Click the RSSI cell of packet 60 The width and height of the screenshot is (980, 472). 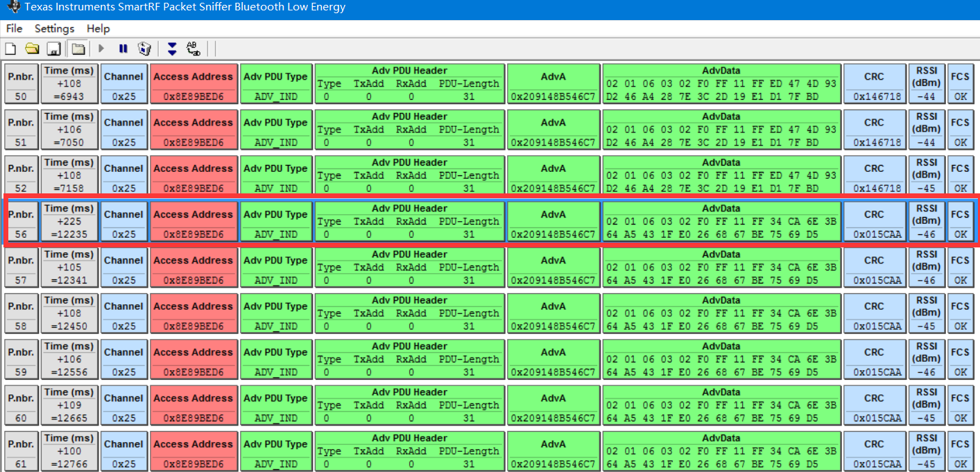(927, 405)
